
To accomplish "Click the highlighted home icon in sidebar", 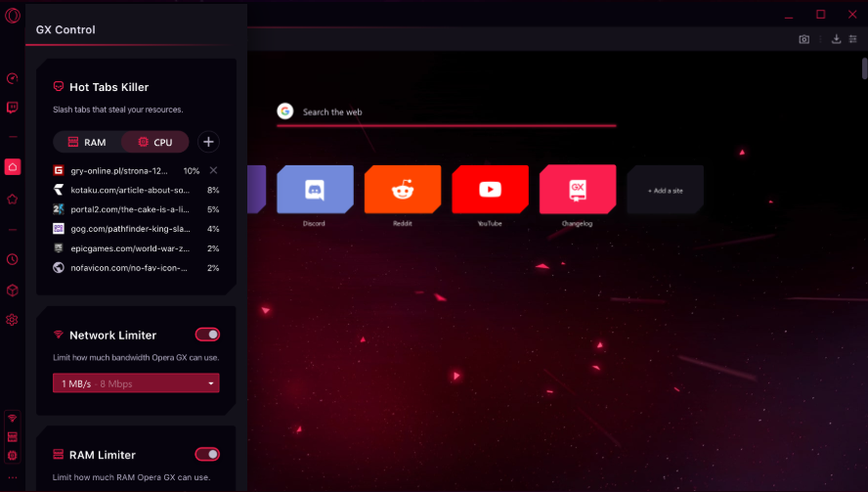I will pyautogui.click(x=12, y=166).
